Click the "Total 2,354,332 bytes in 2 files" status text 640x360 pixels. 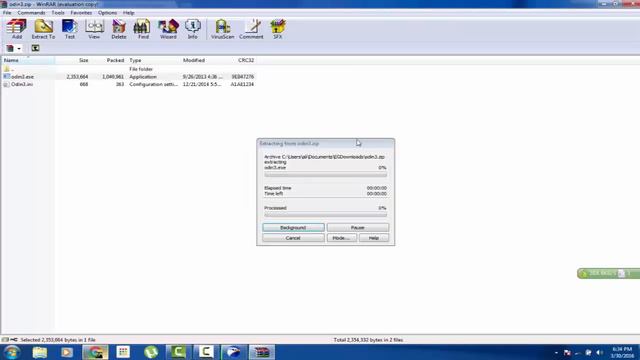(368, 340)
